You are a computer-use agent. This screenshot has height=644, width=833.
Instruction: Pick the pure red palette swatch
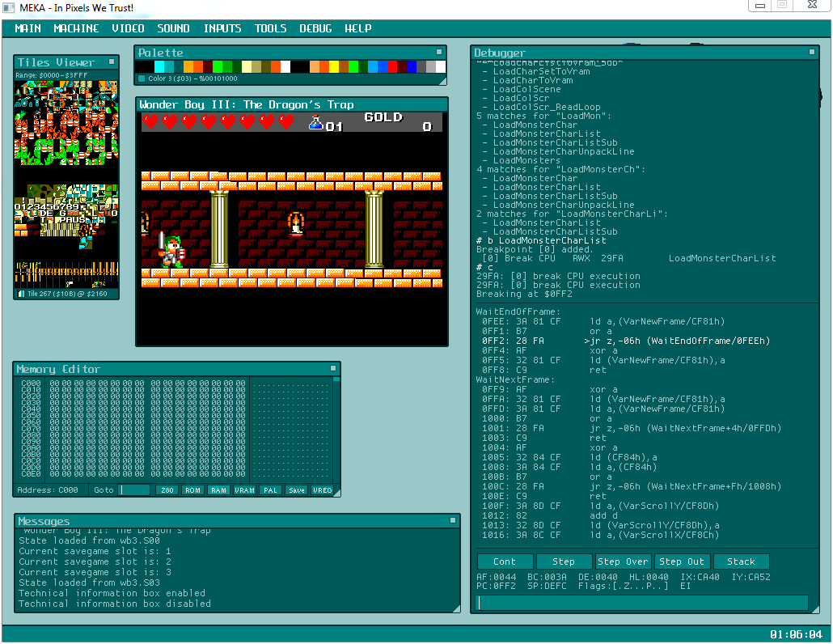(x=392, y=66)
